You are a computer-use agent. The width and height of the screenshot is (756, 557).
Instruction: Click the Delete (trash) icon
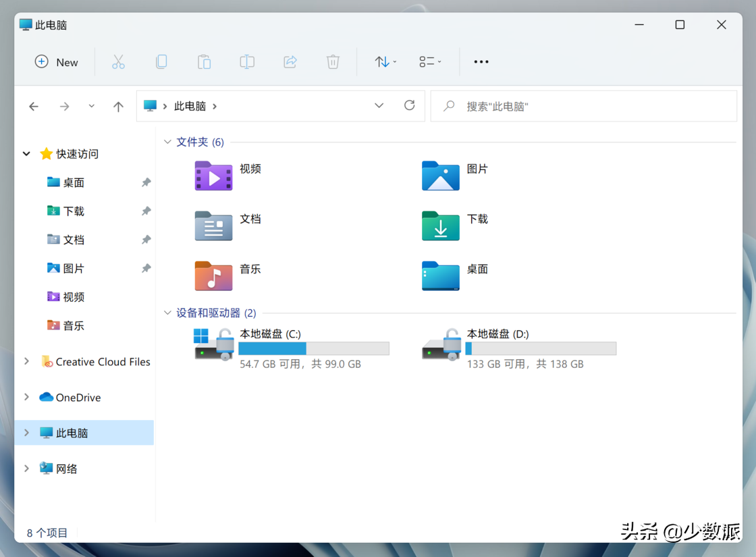pyautogui.click(x=333, y=61)
